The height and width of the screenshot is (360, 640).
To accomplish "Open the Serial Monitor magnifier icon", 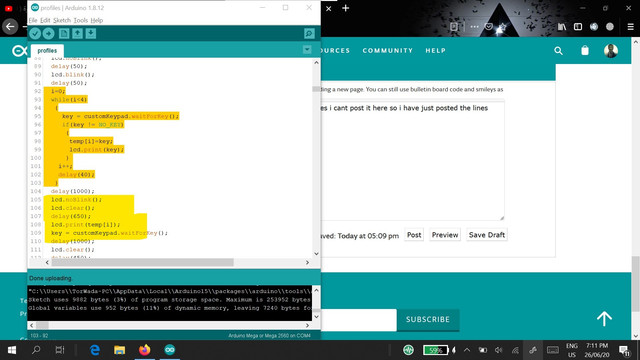I will 309,33.
